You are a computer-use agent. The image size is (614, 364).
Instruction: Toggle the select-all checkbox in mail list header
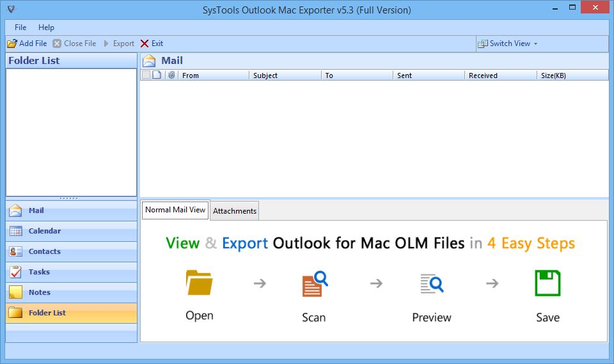146,75
